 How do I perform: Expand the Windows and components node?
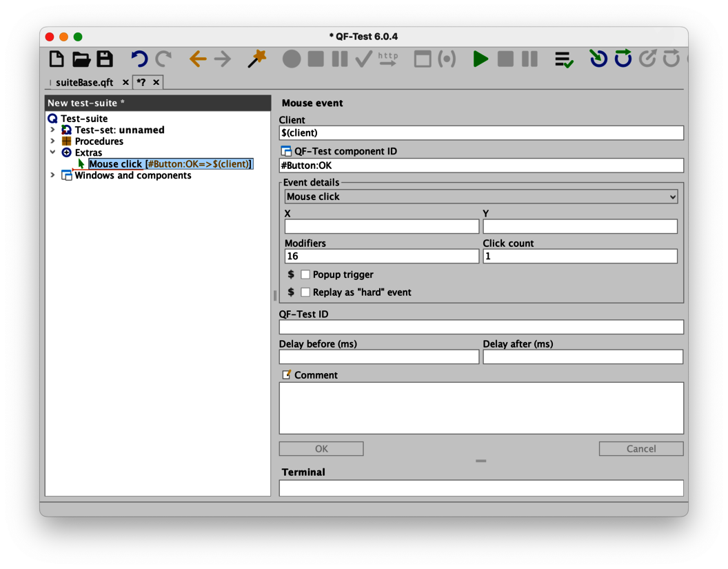point(53,175)
